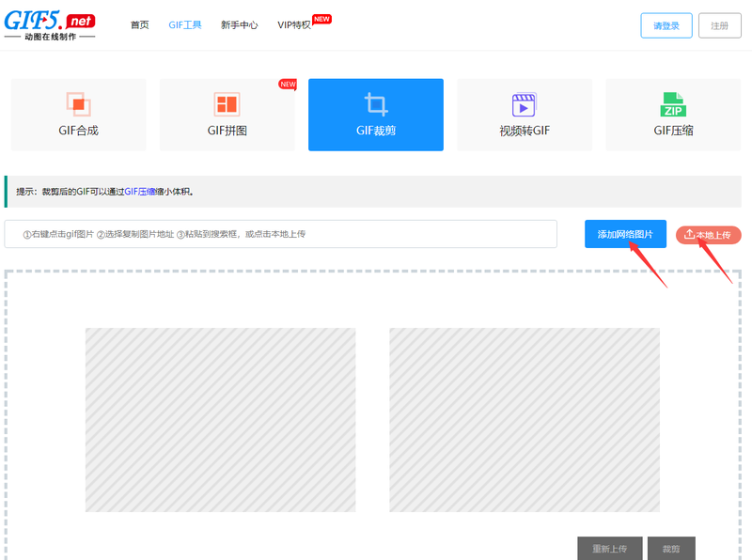Viewport: 752px width, 560px height.
Task: Click the NEW badge on GIF拼图 card
Action: click(288, 85)
